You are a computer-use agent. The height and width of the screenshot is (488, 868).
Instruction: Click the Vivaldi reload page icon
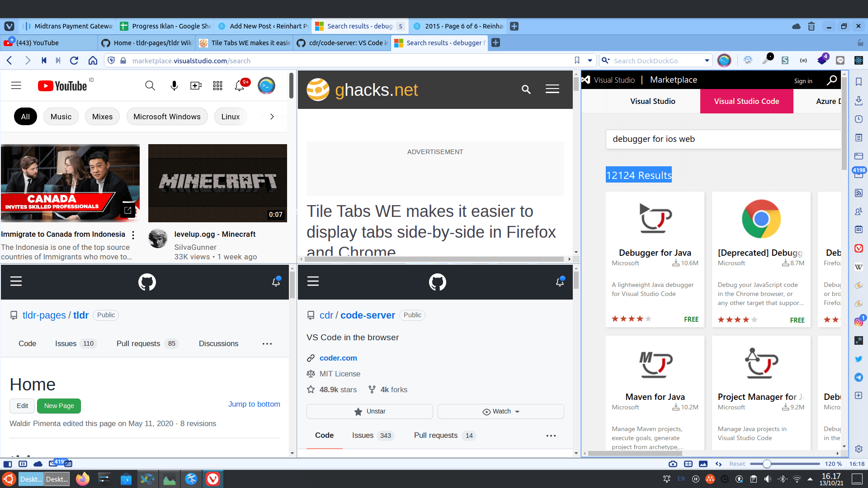(x=74, y=61)
